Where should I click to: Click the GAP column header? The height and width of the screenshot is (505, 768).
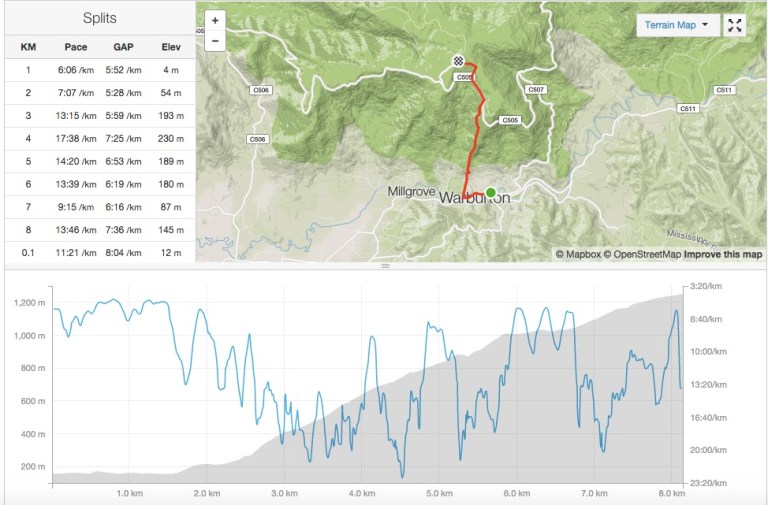(124, 47)
